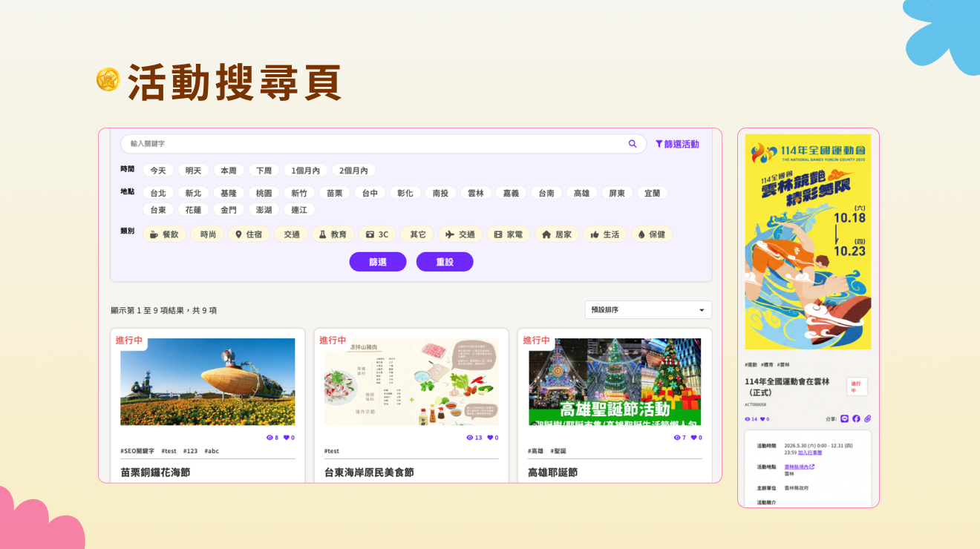
Task: Select the 家電 category chip
Action: tap(509, 234)
